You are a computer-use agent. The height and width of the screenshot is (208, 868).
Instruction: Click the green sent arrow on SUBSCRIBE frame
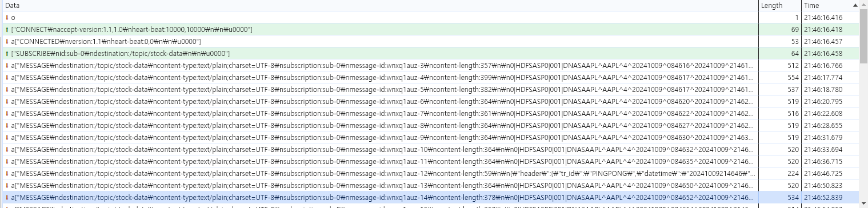pos(7,54)
